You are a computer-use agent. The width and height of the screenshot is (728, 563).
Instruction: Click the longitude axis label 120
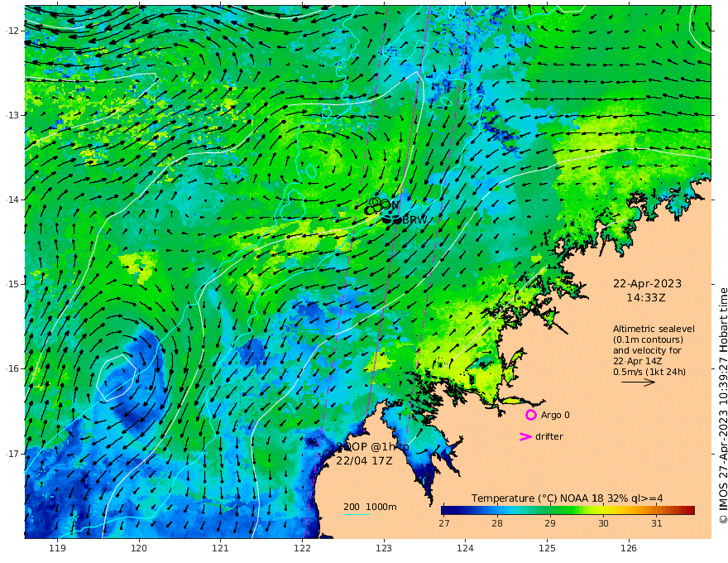tap(139, 549)
